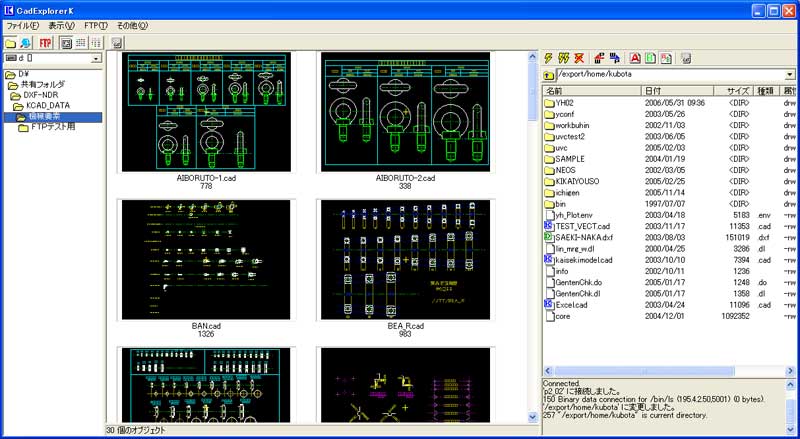Select AIBORUTO-1.cad thumbnail

[206, 112]
